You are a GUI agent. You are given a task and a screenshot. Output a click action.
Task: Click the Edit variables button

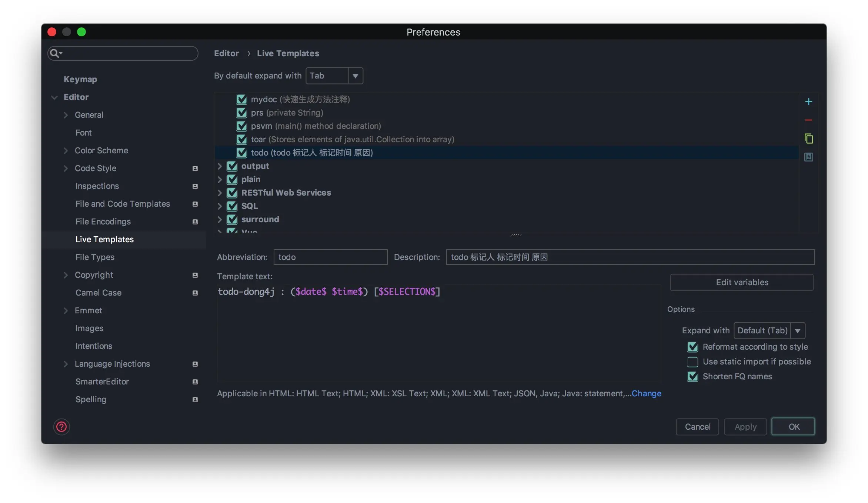pos(742,282)
